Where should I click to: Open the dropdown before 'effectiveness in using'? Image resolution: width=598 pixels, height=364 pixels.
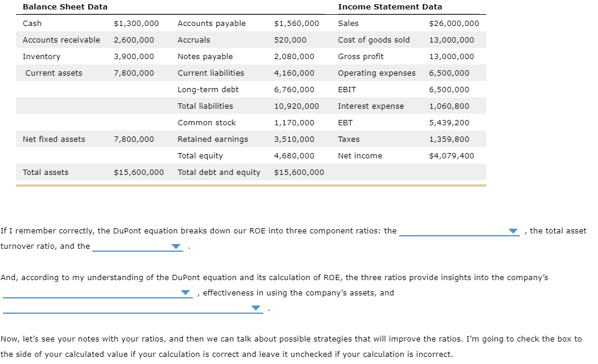185,292
